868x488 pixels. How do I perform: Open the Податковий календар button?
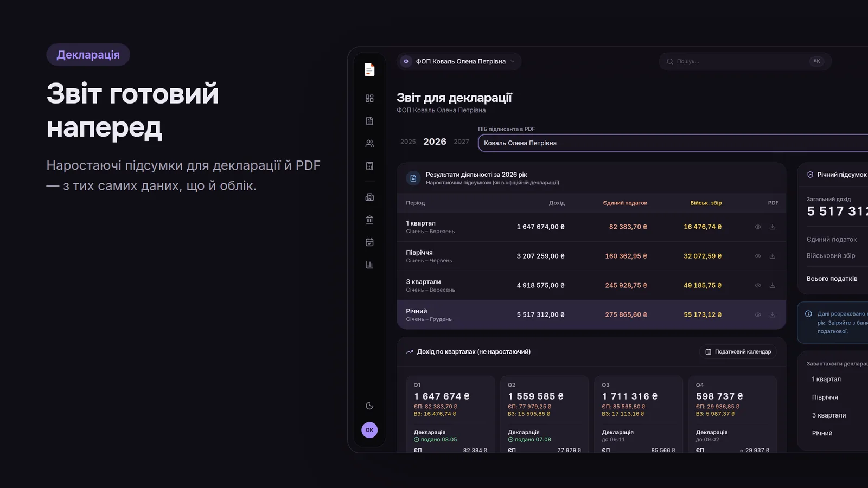(738, 351)
